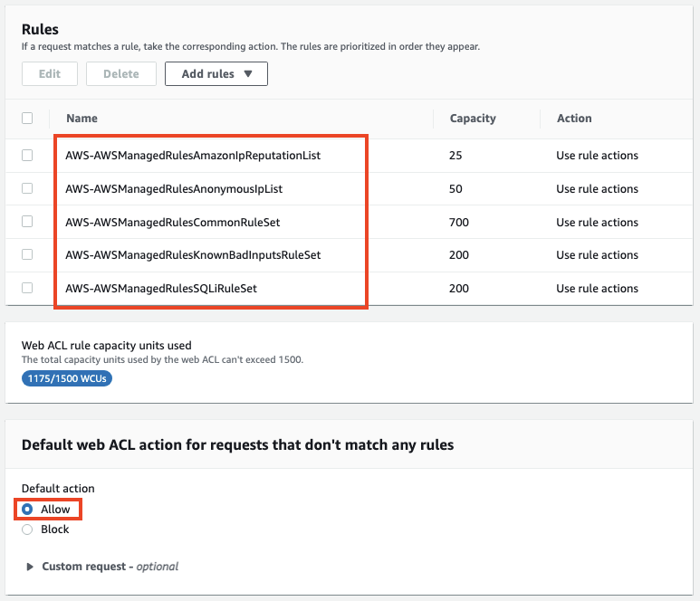Click Web ACL rule capacity units used label
The image size is (700, 601).
[x=107, y=346]
